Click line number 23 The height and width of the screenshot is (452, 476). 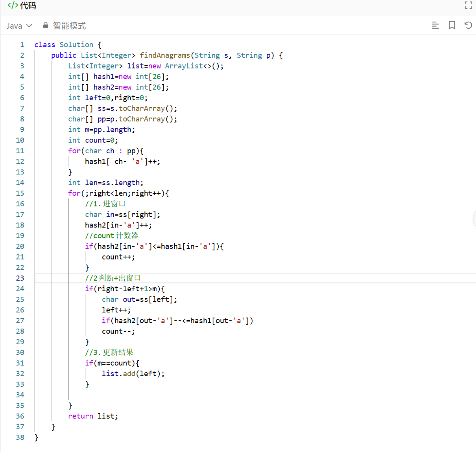(20, 278)
